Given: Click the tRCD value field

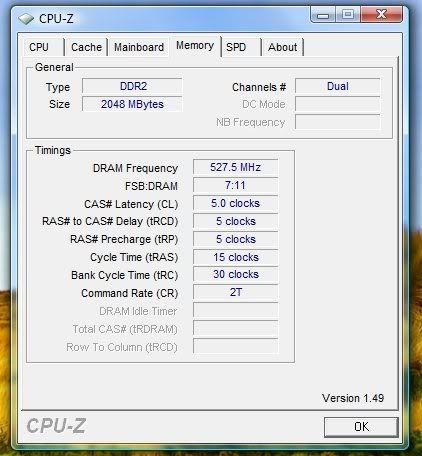Looking at the screenshot, I should [235, 221].
